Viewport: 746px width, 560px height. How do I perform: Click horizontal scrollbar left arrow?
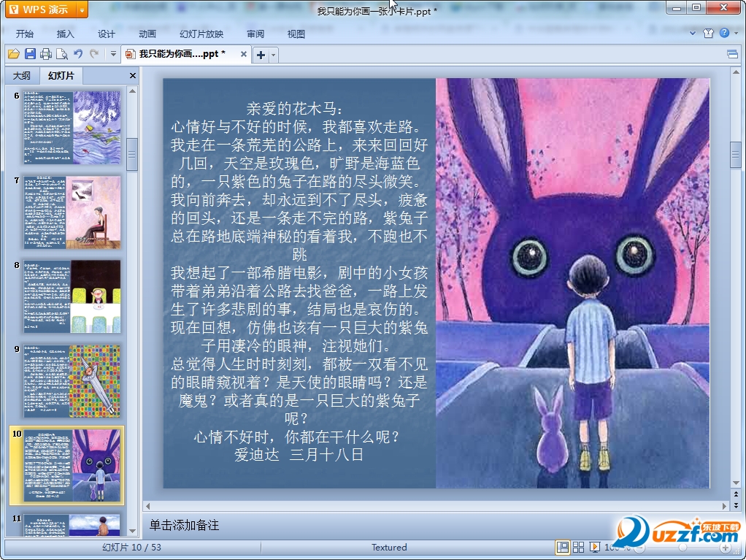point(148,506)
